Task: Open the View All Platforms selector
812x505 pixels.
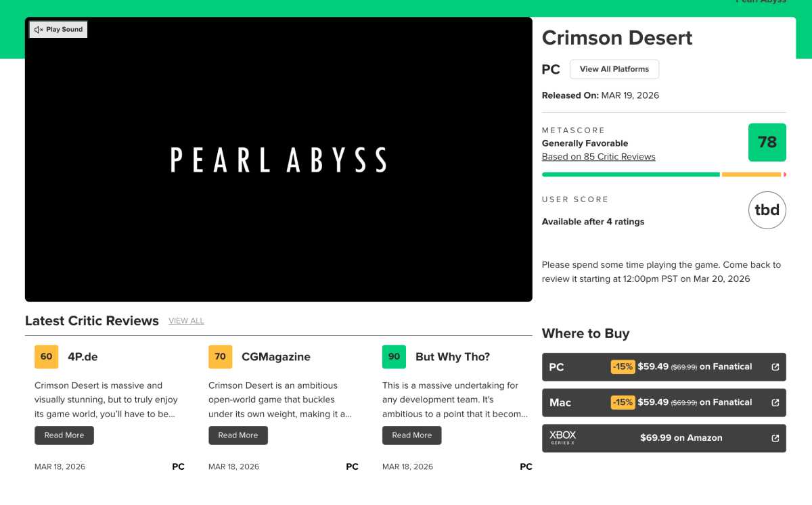Action: pos(614,69)
